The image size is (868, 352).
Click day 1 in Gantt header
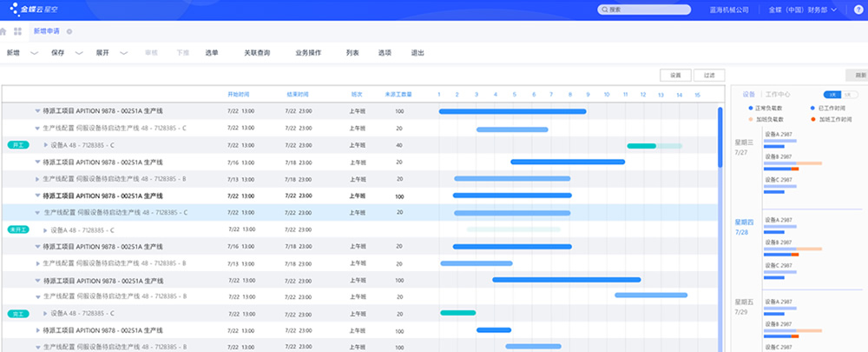(x=439, y=95)
